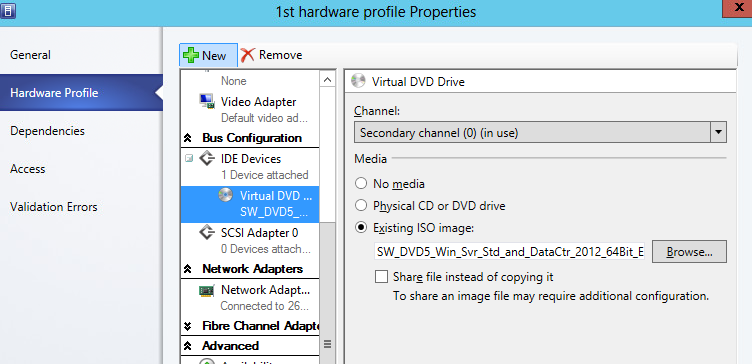Collapse the Bus Configuration section
Screen dimensions: 752x364
[188, 139]
